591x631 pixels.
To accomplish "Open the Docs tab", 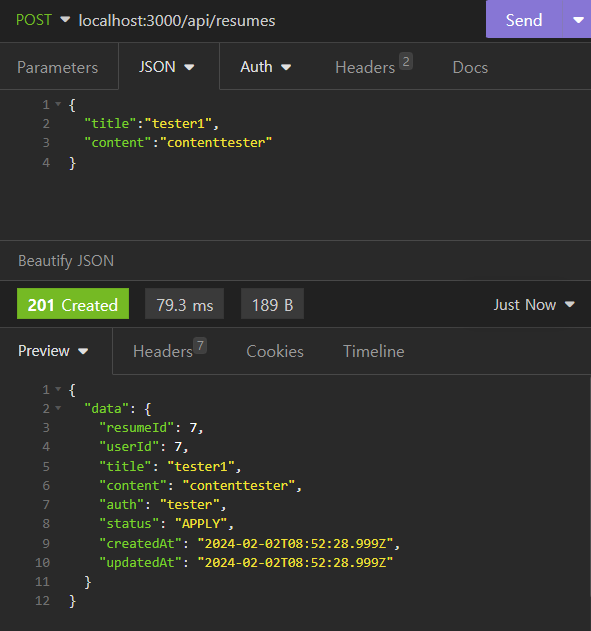I will 470,67.
